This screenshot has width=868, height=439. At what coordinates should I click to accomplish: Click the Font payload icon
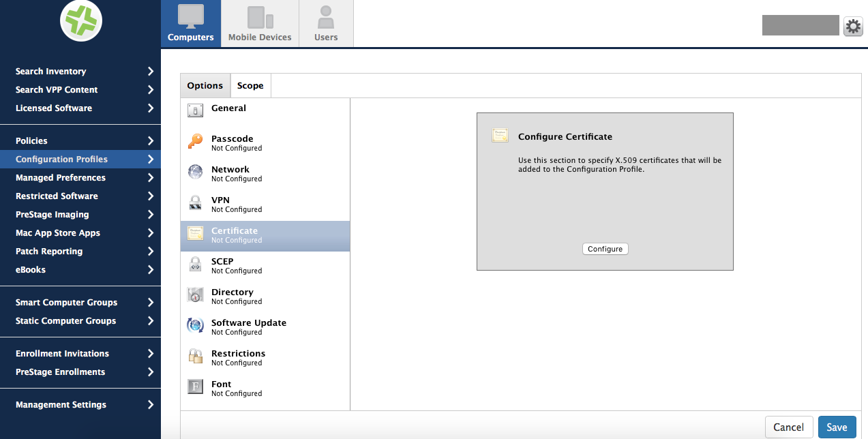(196, 387)
